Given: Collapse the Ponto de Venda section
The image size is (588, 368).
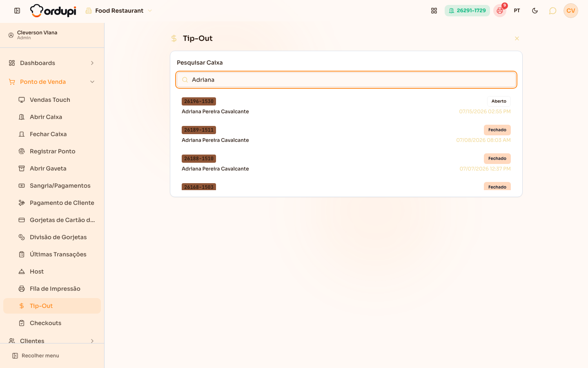Looking at the screenshot, I should [x=52, y=82].
